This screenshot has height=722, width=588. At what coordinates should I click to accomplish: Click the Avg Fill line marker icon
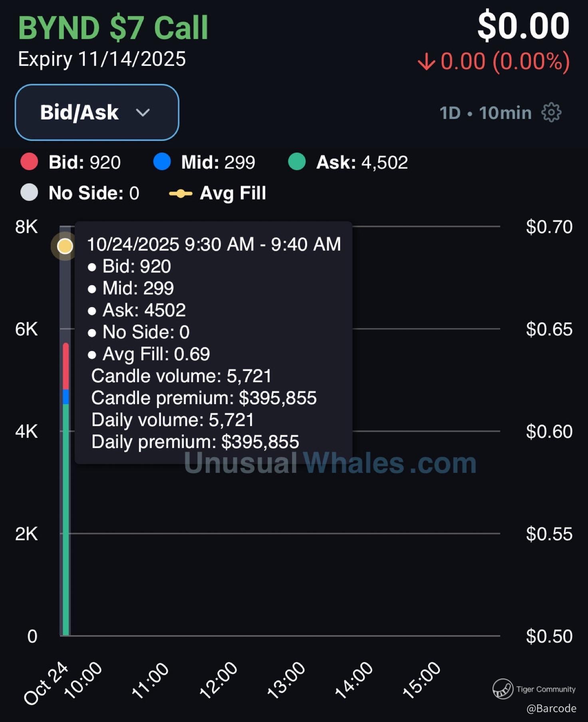click(x=181, y=194)
